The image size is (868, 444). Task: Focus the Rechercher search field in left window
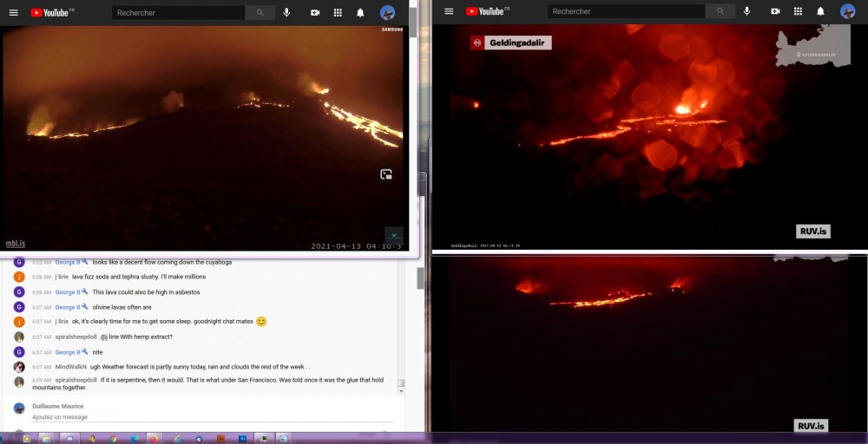click(x=180, y=12)
